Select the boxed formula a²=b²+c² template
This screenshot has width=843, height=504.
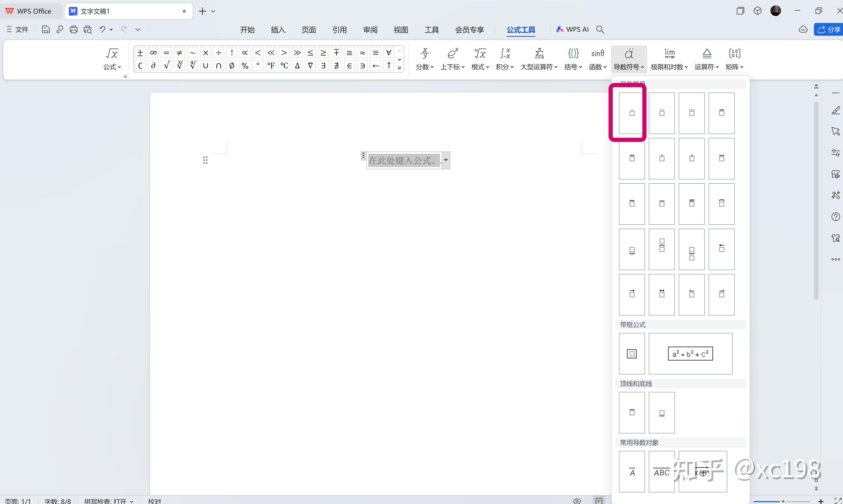690,353
